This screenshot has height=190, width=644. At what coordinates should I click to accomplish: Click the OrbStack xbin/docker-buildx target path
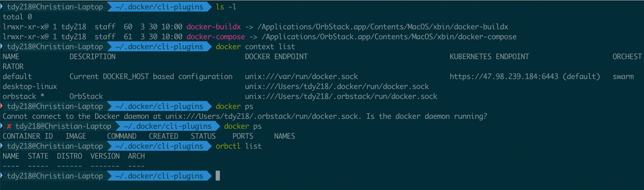coord(383,27)
